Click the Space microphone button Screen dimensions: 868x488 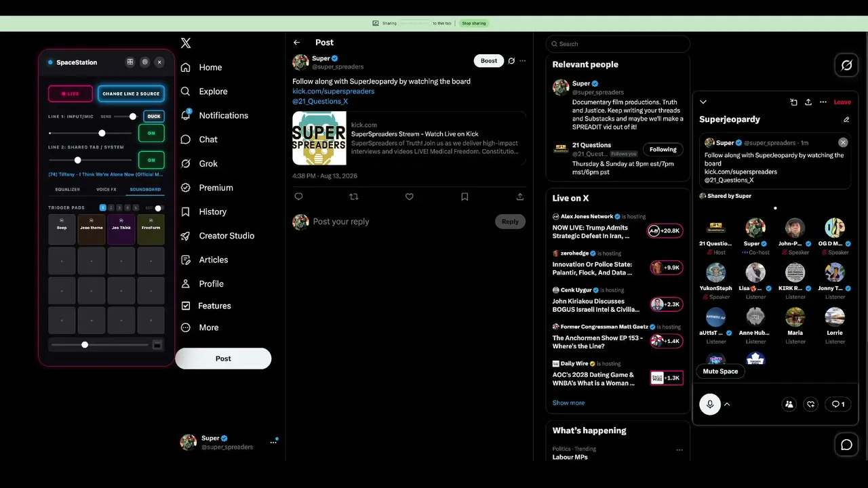click(710, 404)
